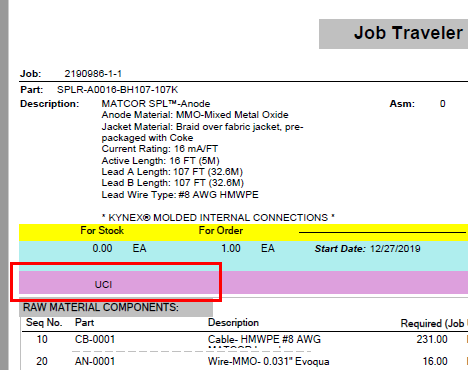Click the Required column header
Image resolution: width=468 pixels, height=370 pixels.
(433, 323)
